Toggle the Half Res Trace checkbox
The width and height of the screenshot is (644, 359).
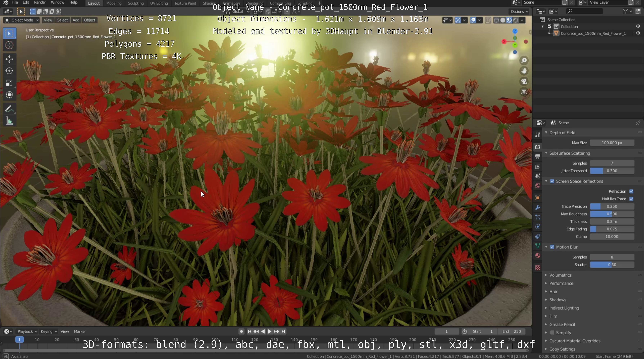(x=631, y=199)
